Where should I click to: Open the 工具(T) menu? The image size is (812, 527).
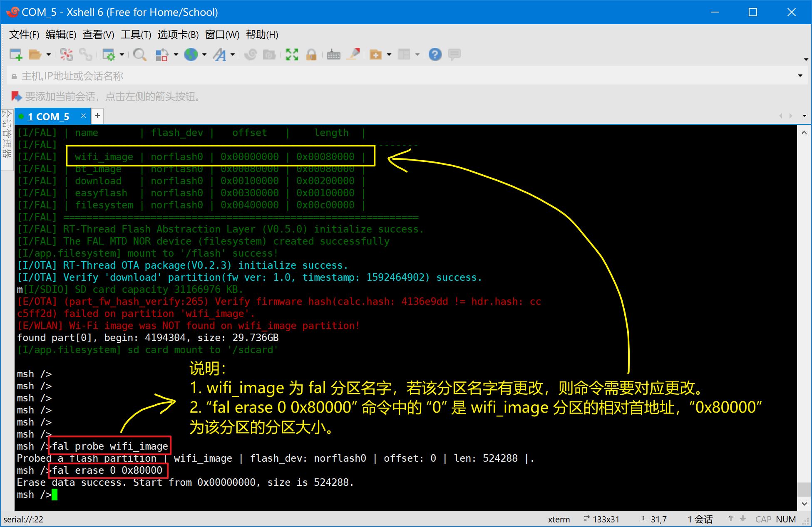pyautogui.click(x=136, y=35)
